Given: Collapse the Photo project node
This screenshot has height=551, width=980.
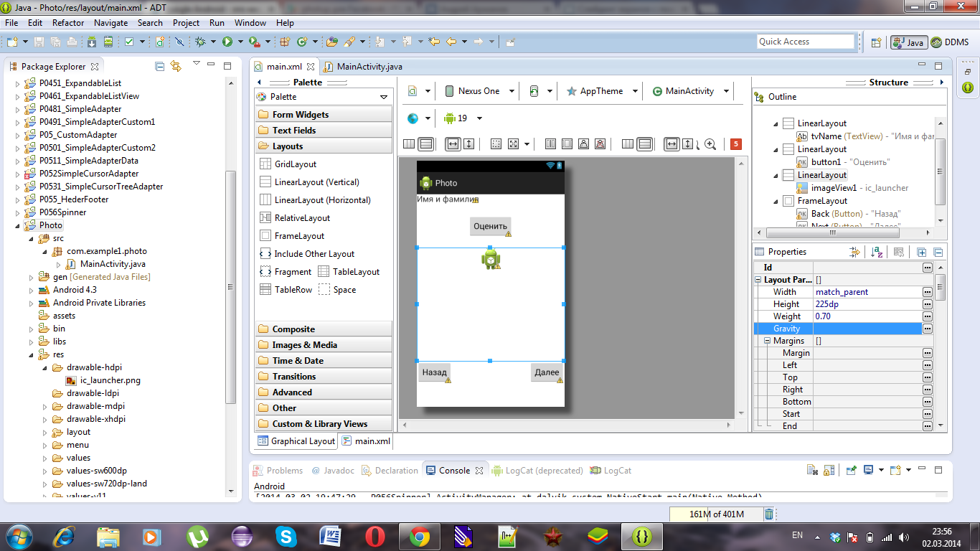Looking at the screenshot, I should (x=18, y=225).
